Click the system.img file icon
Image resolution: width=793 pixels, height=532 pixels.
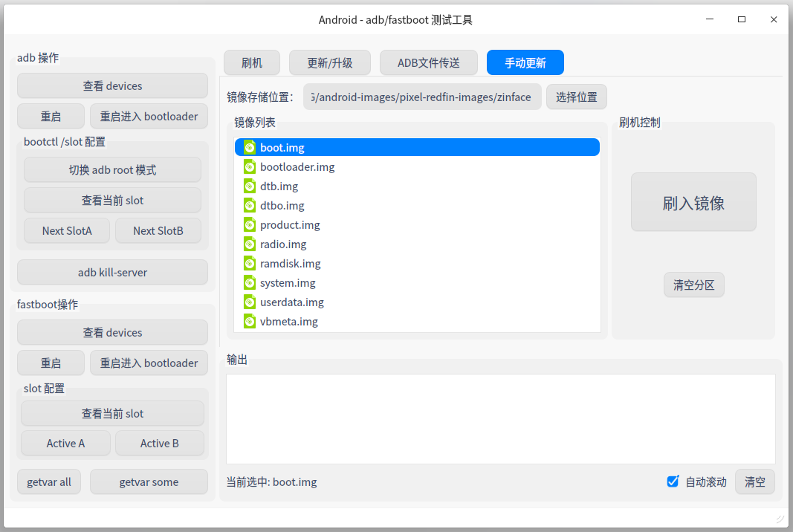click(249, 283)
